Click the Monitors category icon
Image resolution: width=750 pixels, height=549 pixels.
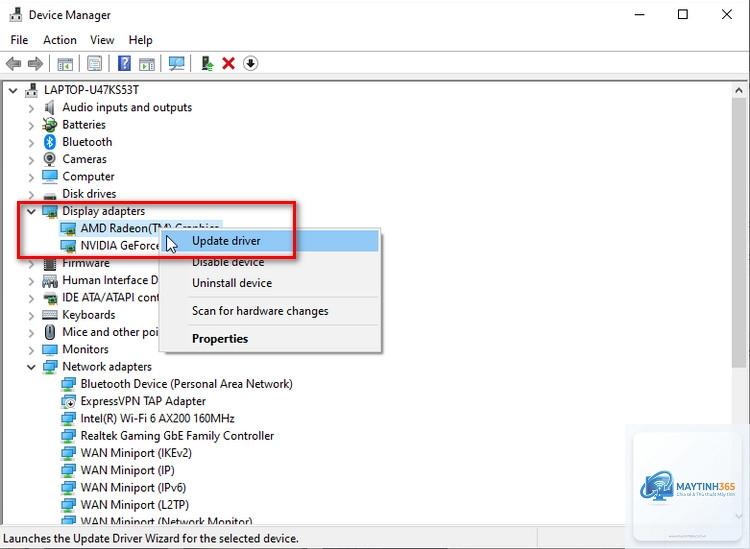coord(50,350)
